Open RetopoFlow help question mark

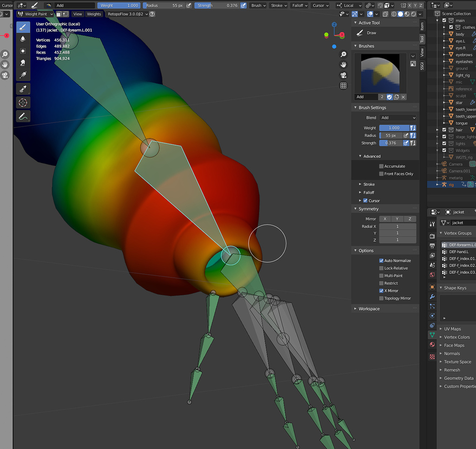[x=152, y=14]
